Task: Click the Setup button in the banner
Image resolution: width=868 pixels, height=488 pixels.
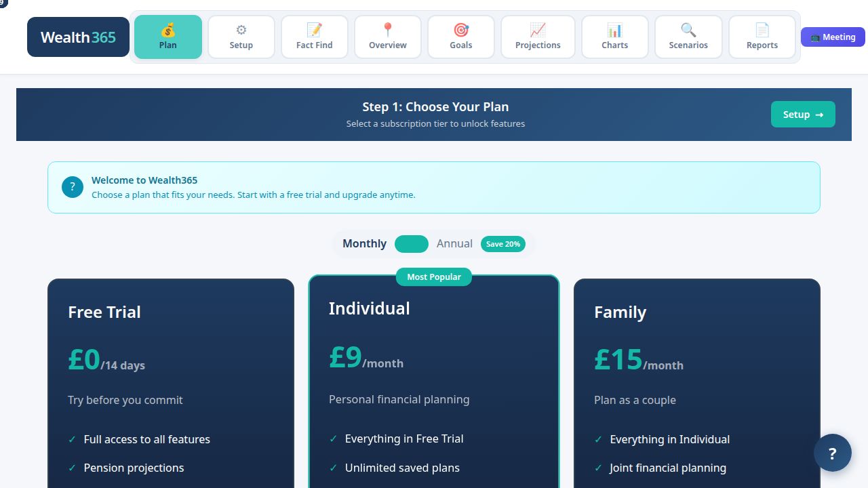Action: [803, 114]
